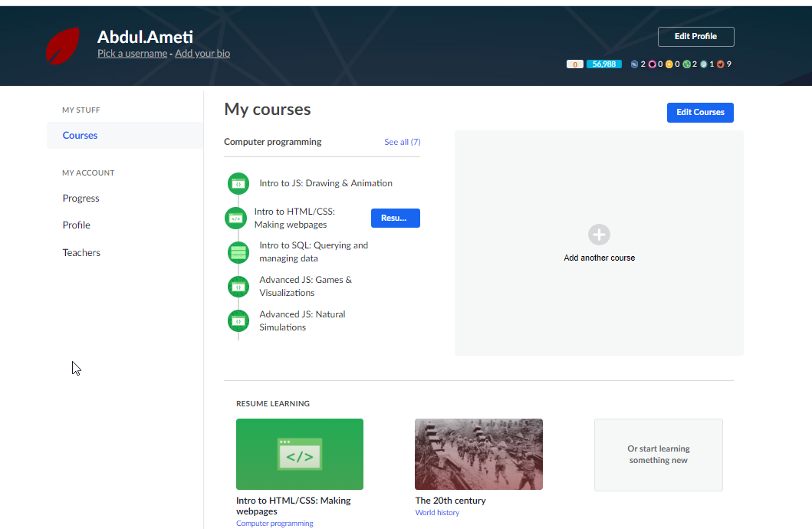Viewport: 812px width, 529px height.
Task: Click the Intro to HTML/CSS course icon
Action: 235,218
